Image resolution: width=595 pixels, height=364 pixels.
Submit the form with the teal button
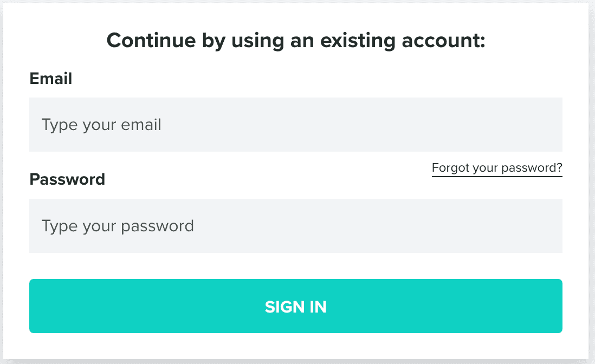(295, 306)
